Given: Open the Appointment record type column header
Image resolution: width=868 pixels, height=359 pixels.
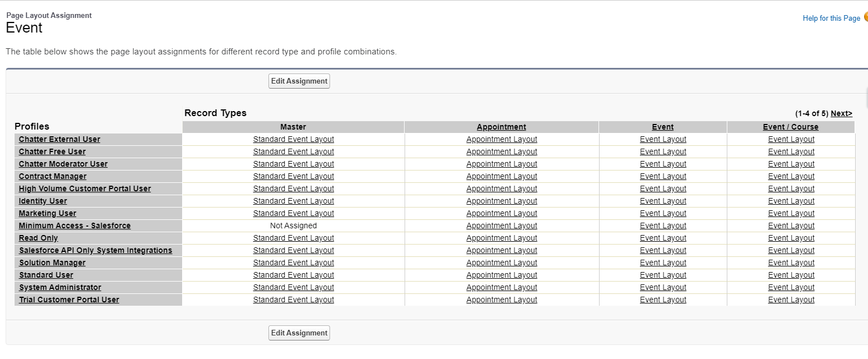Looking at the screenshot, I should pyautogui.click(x=502, y=127).
